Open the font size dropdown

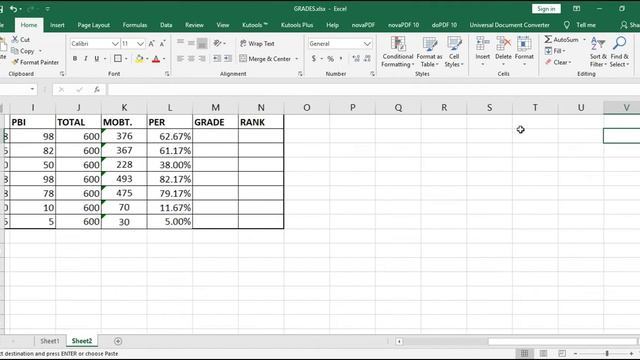click(140, 43)
